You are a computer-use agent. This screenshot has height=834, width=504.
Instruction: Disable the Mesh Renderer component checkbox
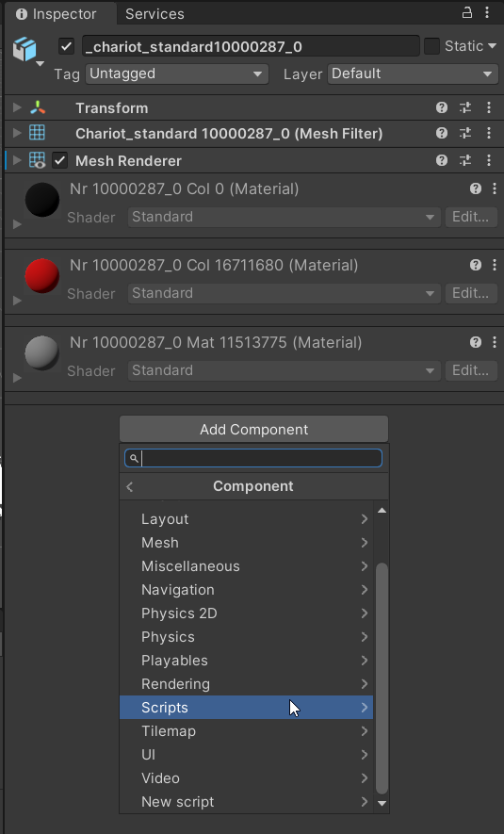click(x=59, y=160)
